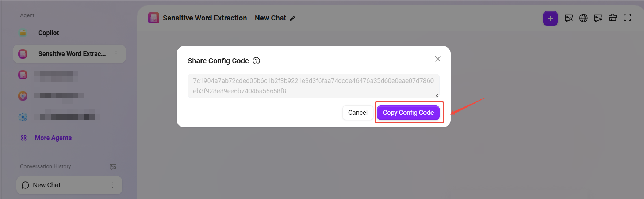
Task: Toggle fullscreen mode with the corner-brackets icon
Action: (x=627, y=18)
